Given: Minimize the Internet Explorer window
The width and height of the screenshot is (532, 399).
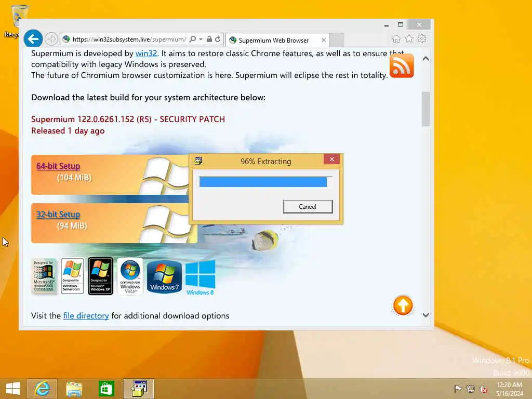Looking at the screenshot, I should click(387, 25).
